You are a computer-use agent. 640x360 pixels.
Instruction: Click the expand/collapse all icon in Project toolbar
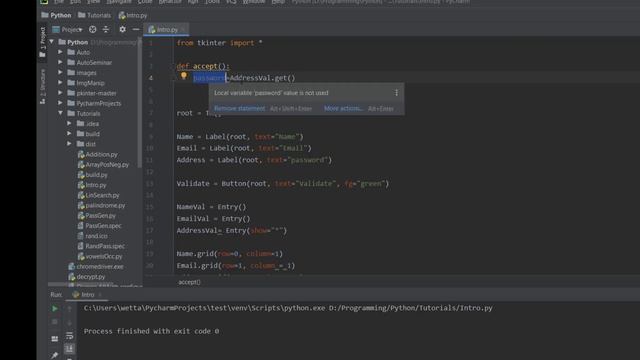pyautogui.click(x=106, y=29)
